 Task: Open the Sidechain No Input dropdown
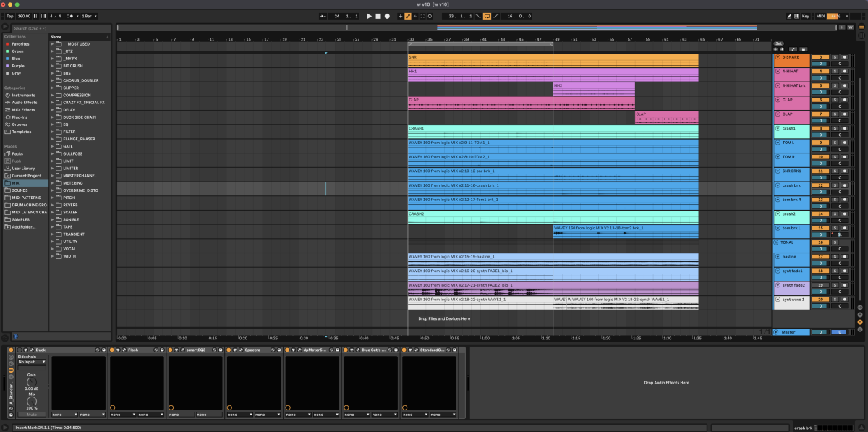[x=31, y=361]
